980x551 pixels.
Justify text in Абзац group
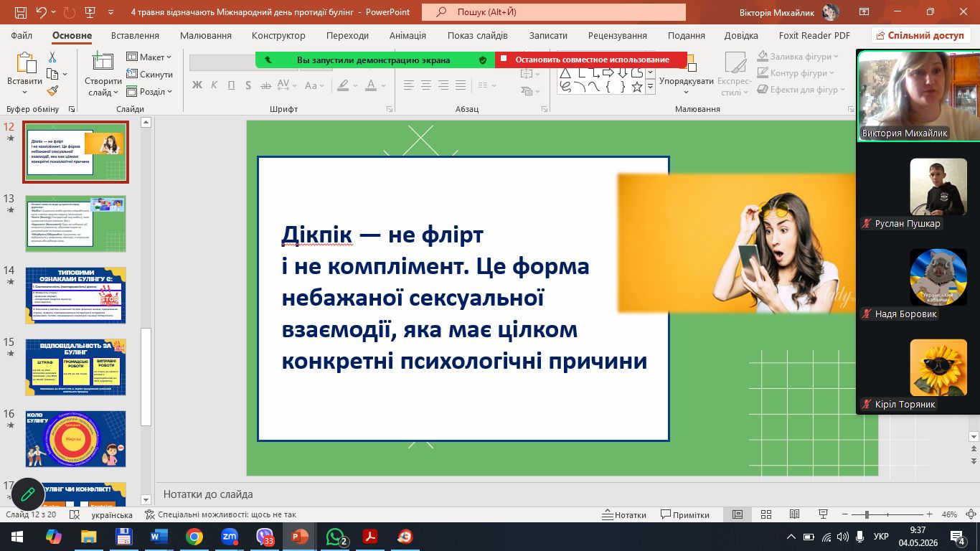(462, 85)
